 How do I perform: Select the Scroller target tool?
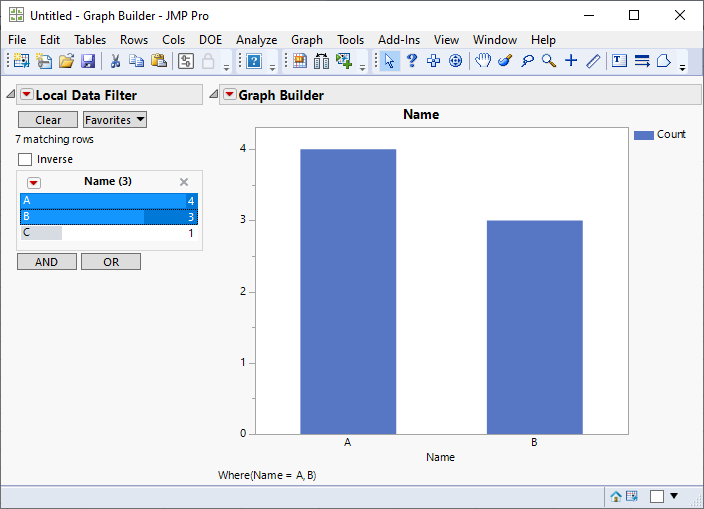pyautogui.click(x=455, y=61)
